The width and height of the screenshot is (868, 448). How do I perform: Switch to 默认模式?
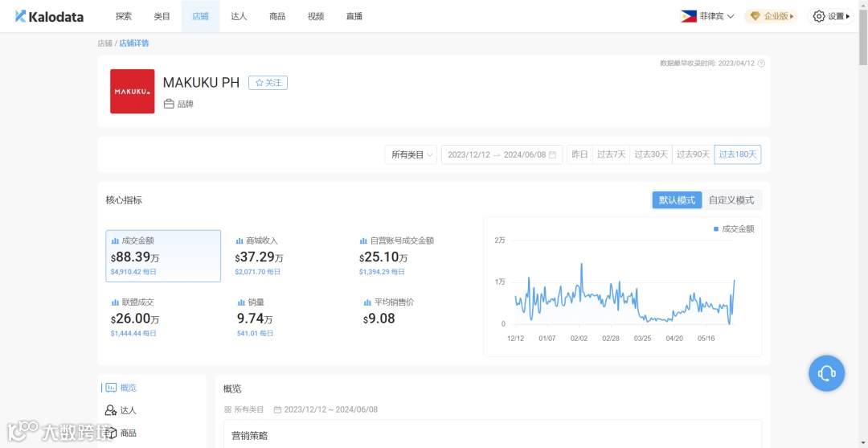tap(677, 200)
